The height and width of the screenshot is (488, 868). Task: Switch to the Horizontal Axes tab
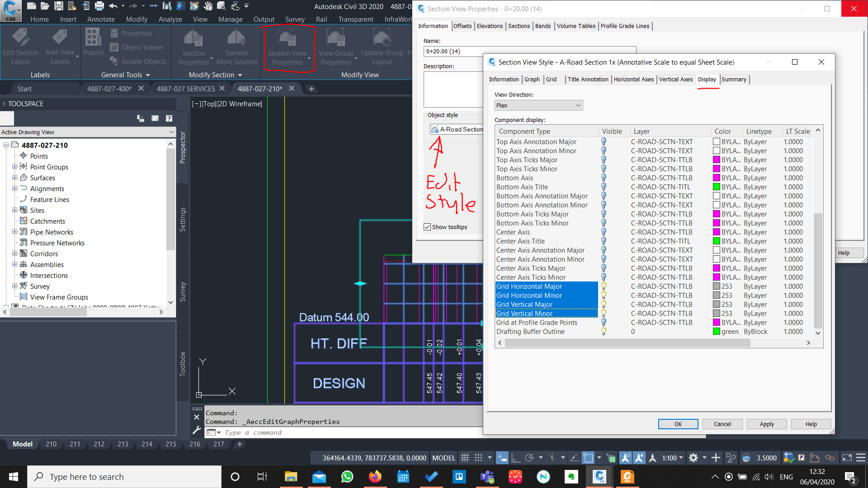tap(633, 79)
